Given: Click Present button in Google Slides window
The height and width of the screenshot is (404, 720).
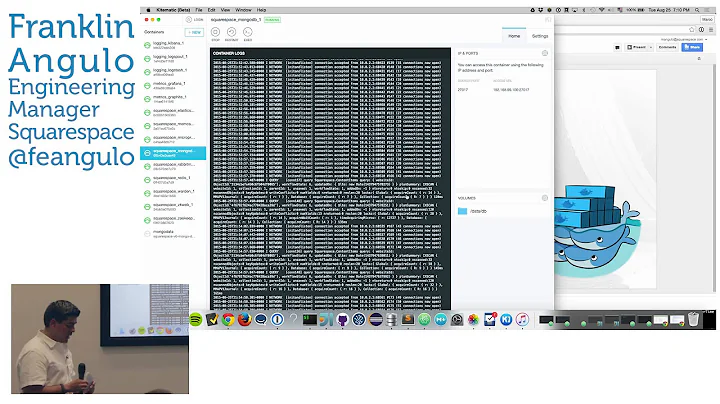Looking at the screenshot, I should (636, 47).
